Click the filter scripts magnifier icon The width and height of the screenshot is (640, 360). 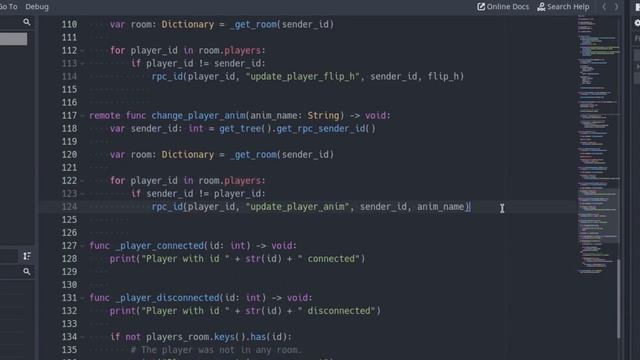pyautogui.click(x=27, y=22)
